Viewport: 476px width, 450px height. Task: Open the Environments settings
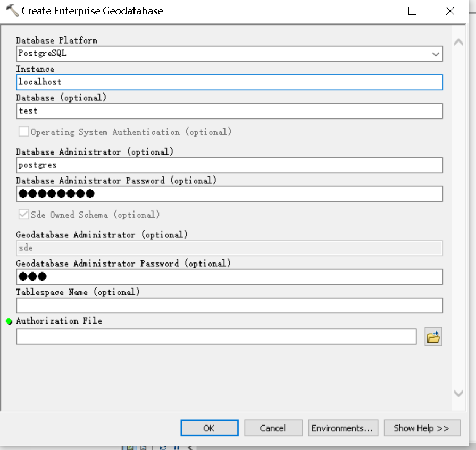pos(343,428)
